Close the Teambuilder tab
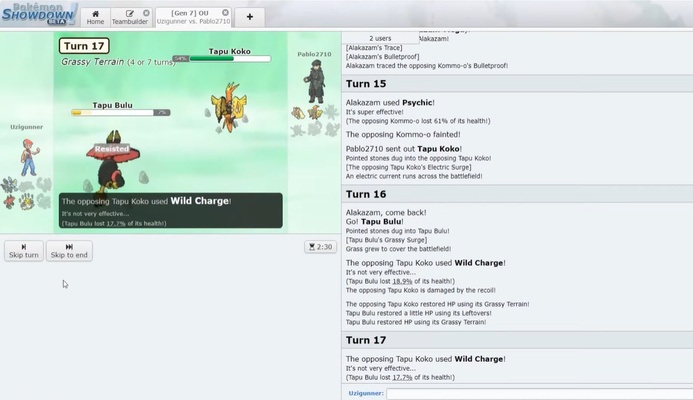Viewport: 693px width, 400px height. coord(146,13)
